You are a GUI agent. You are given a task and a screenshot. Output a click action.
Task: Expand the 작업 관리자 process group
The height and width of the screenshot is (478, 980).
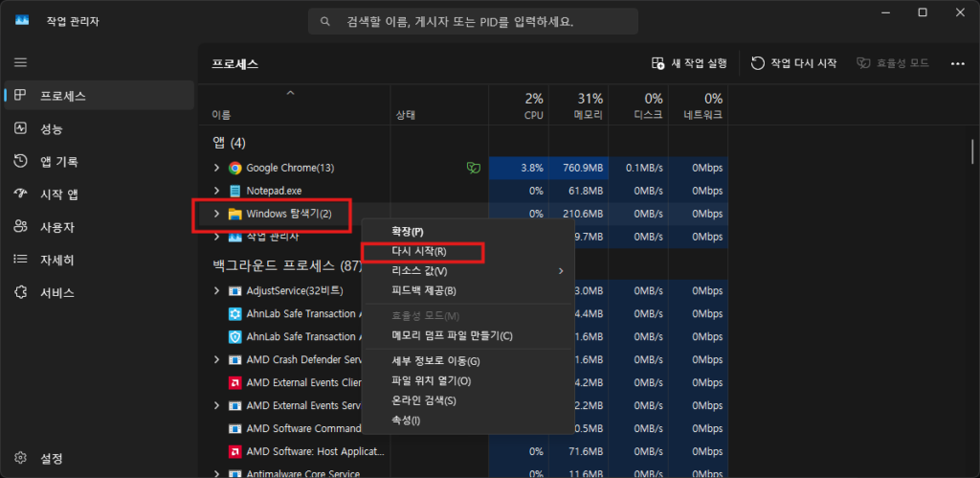tap(216, 237)
